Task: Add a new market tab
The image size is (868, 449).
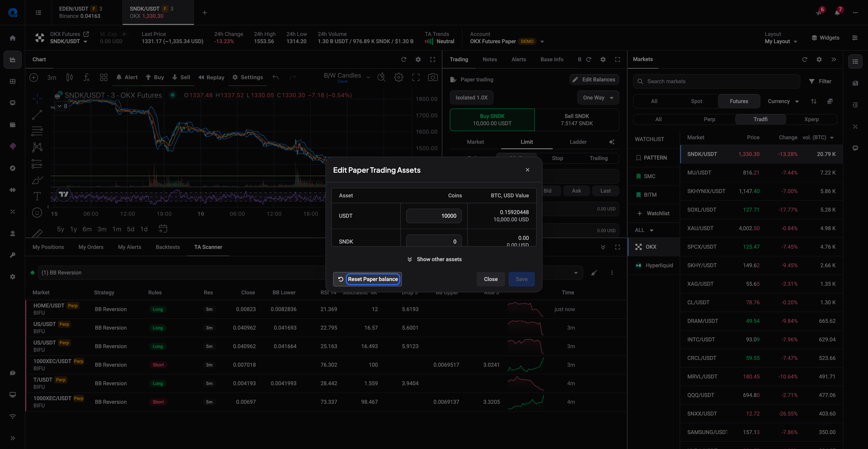Action: 205,12
